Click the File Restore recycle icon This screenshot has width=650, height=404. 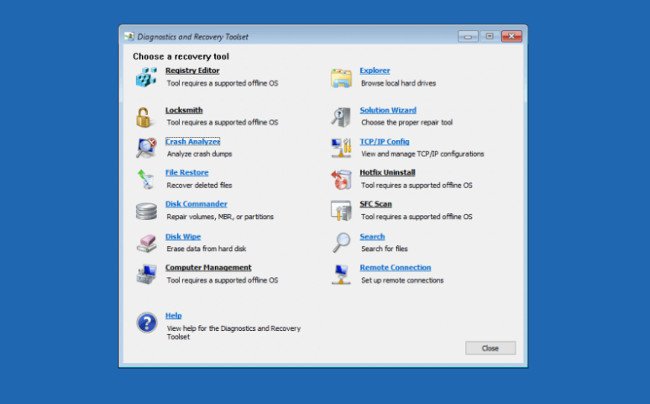[146, 179]
